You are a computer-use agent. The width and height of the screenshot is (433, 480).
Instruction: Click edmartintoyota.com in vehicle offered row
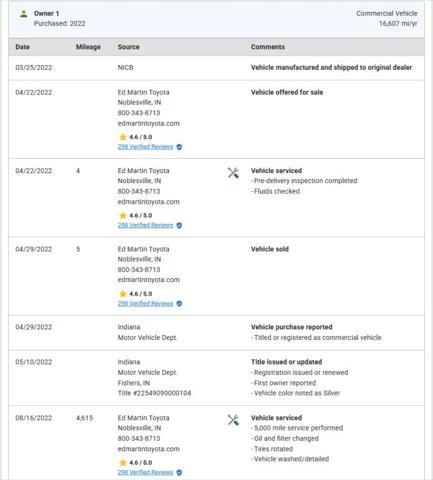tap(148, 123)
